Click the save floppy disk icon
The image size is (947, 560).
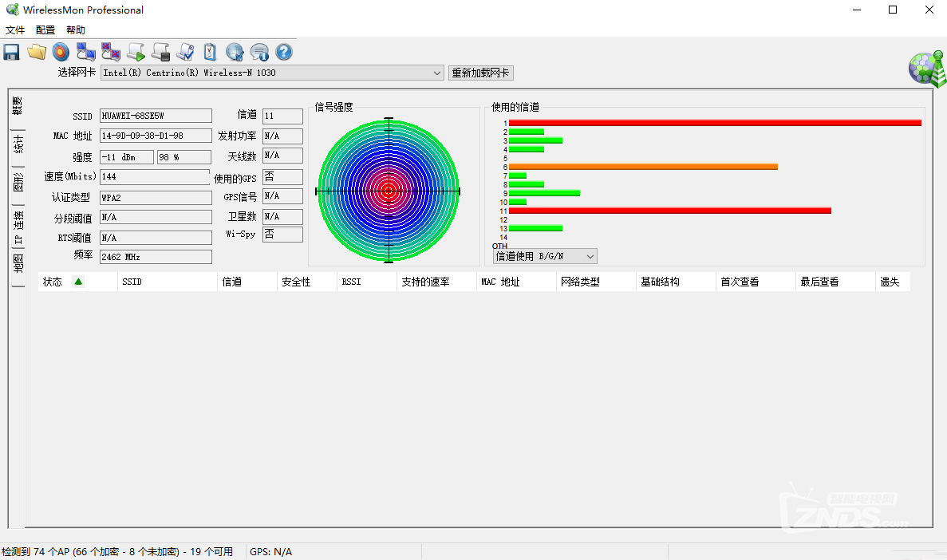click(x=11, y=52)
